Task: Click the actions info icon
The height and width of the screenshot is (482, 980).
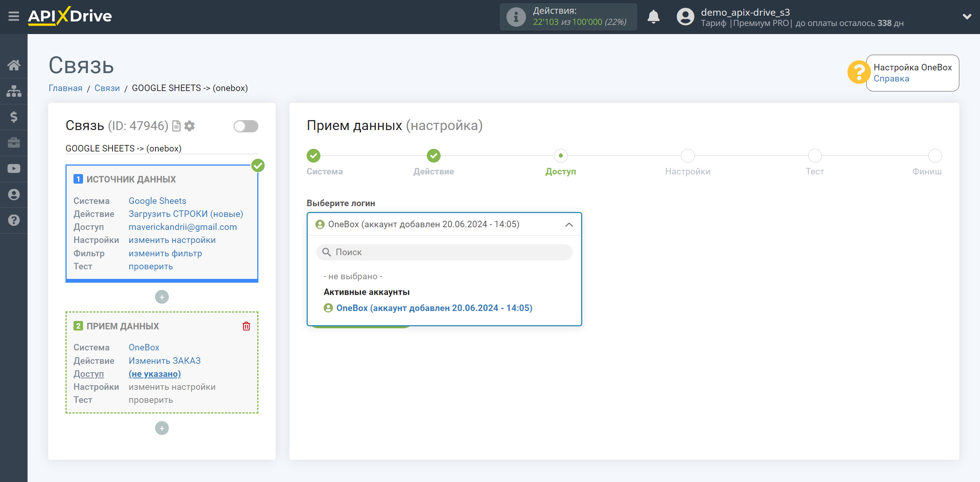Action: coord(516,17)
